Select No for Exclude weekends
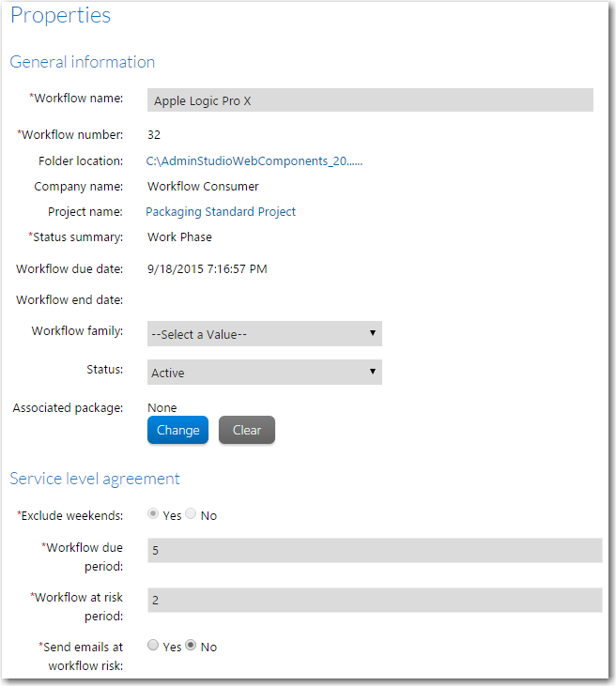 click(191, 513)
